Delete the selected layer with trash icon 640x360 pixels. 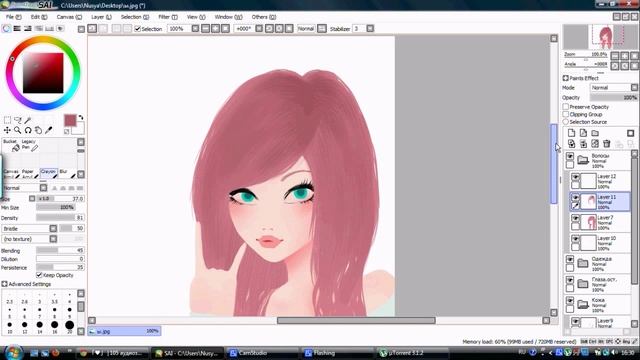click(607, 144)
